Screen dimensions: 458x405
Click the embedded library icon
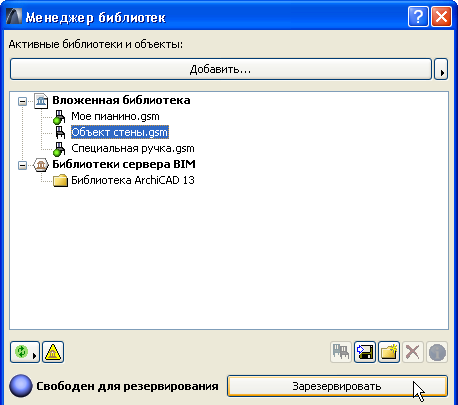point(41,100)
